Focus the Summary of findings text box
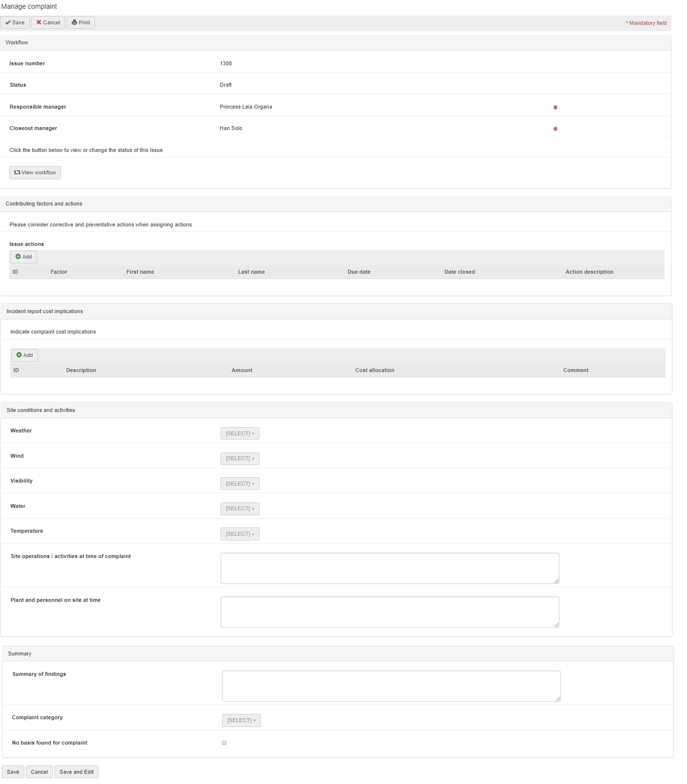The image size is (687, 784). [x=391, y=686]
